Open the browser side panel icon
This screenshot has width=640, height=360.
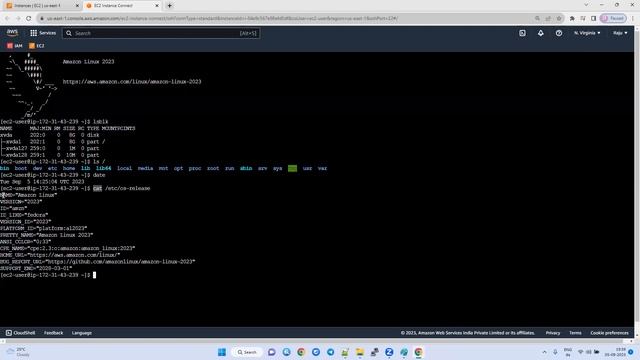pos(593,18)
